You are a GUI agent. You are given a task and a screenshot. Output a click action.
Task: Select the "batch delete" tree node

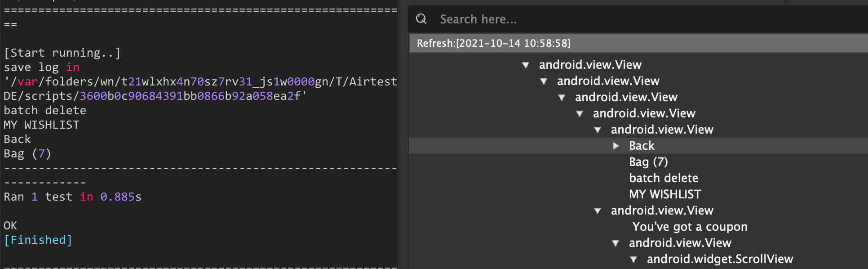(x=664, y=178)
